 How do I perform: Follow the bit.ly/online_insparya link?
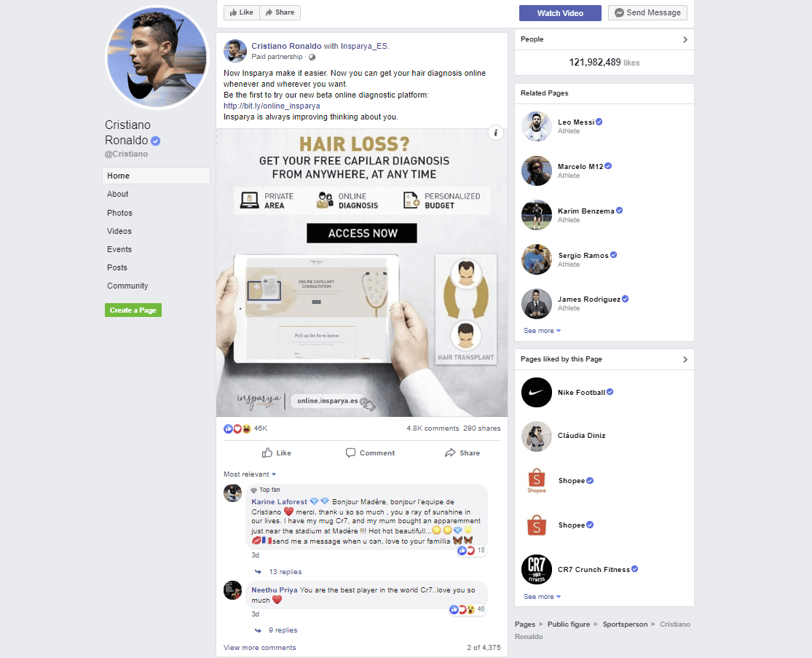pyautogui.click(x=272, y=106)
